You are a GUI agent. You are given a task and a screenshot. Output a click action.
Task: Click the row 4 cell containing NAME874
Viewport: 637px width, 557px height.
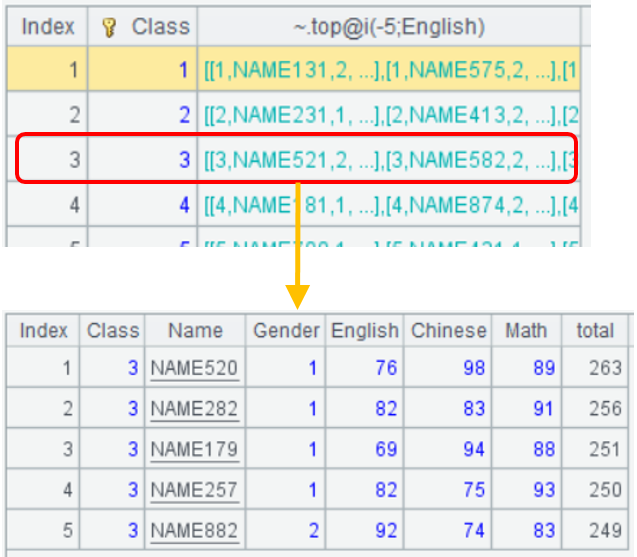(x=390, y=205)
